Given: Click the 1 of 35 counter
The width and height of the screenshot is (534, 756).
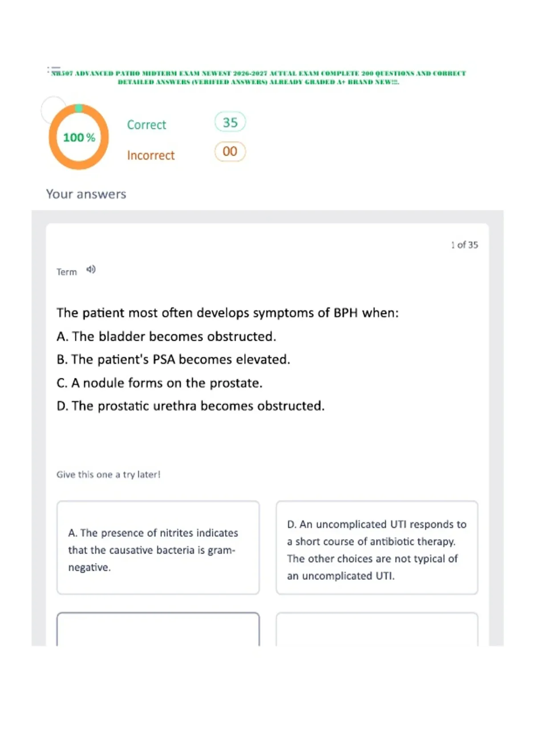Looking at the screenshot, I should 464,245.
